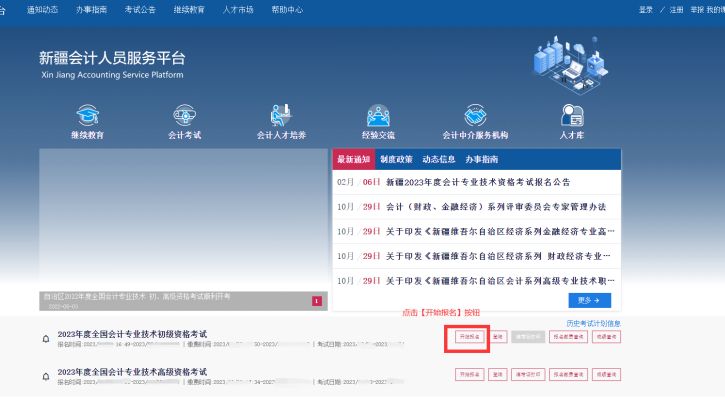Image resolution: width=725 pixels, height=398 pixels.
Task: Open the notice about 金融经济专业高级
Action: click(500, 231)
